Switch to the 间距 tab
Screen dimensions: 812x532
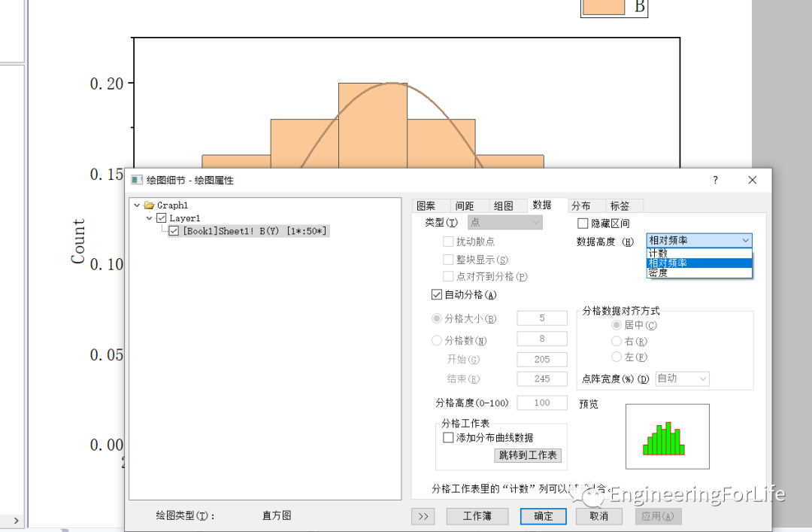[465, 206]
